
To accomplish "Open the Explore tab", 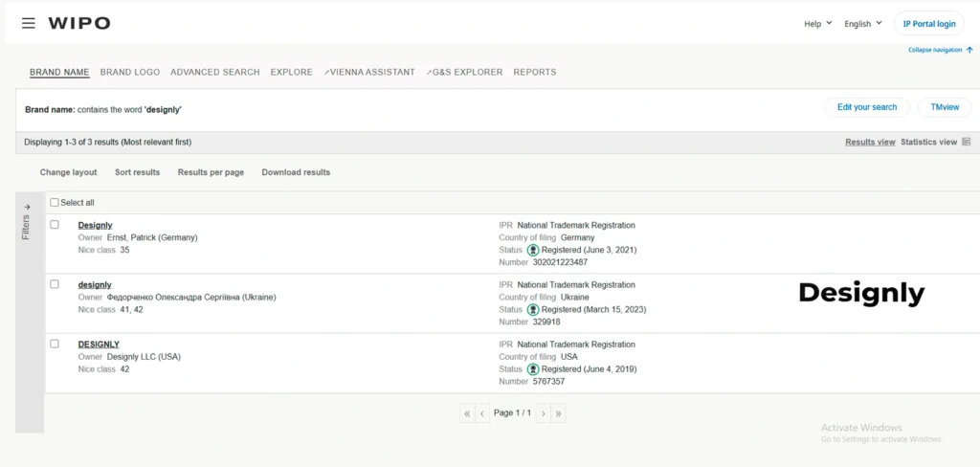I will pyautogui.click(x=291, y=72).
